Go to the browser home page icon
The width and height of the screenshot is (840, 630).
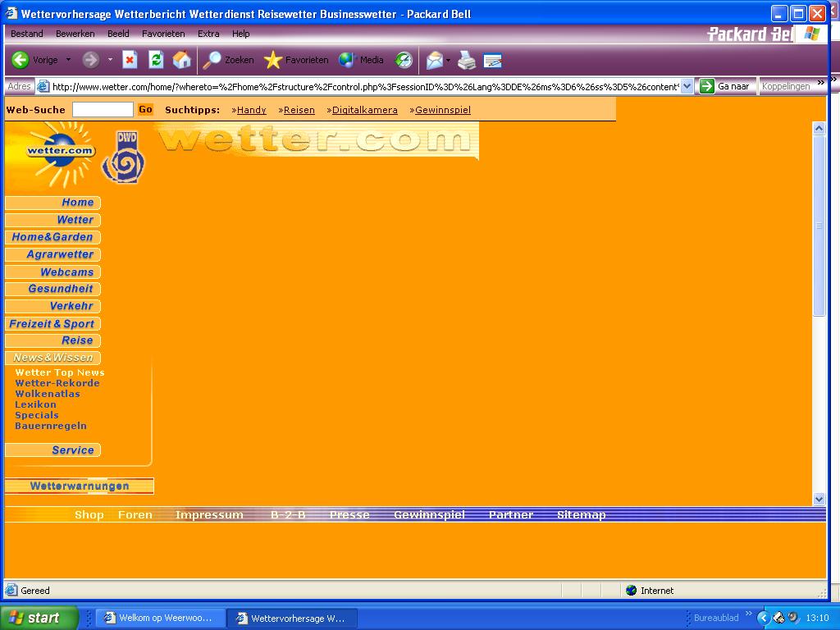pos(181,60)
